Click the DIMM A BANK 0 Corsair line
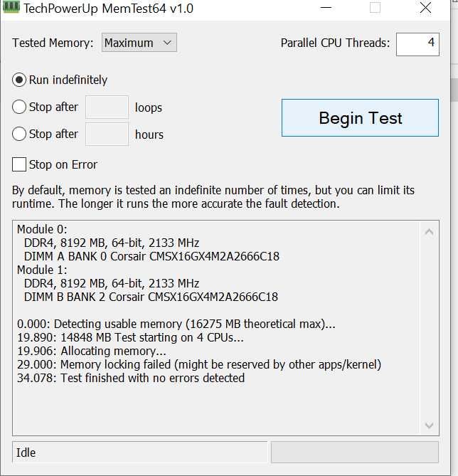The height and width of the screenshot is (476, 458). tap(151, 257)
